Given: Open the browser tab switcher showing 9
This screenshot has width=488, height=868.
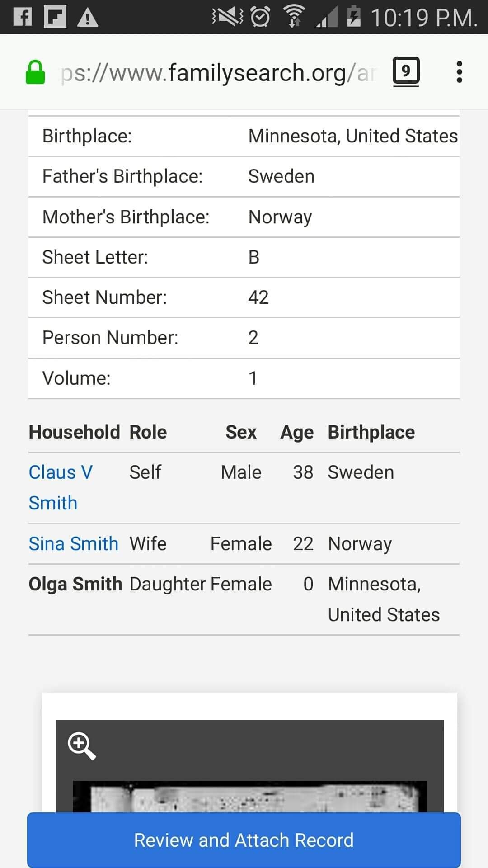Looking at the screenshot, I should point(406,71).
